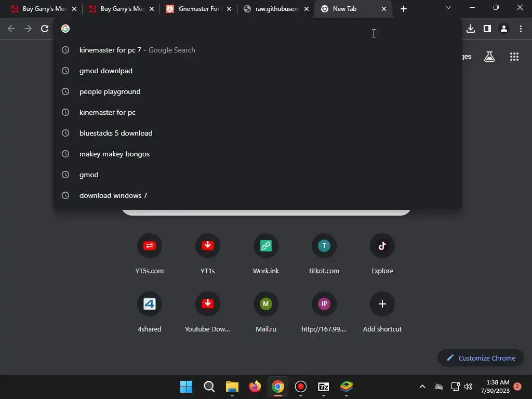
Task: Open the YT1s shortcut
Action: [208, 254]
